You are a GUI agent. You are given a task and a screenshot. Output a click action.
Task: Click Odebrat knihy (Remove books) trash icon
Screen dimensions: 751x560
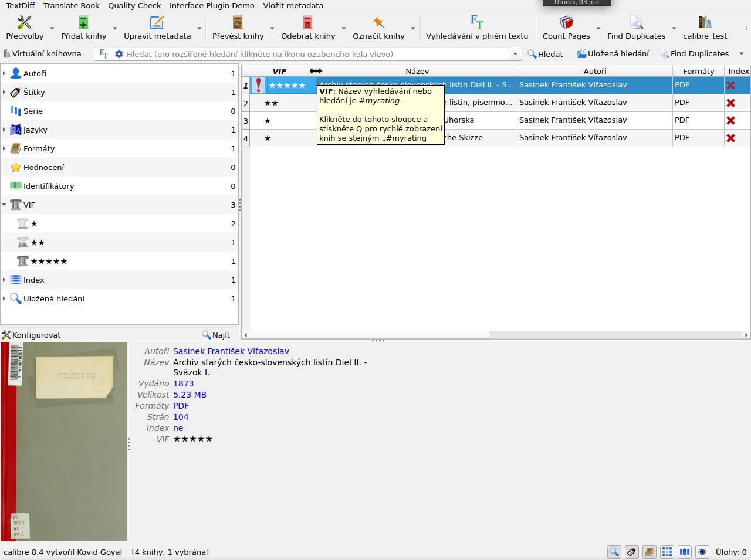click(308, 23)
